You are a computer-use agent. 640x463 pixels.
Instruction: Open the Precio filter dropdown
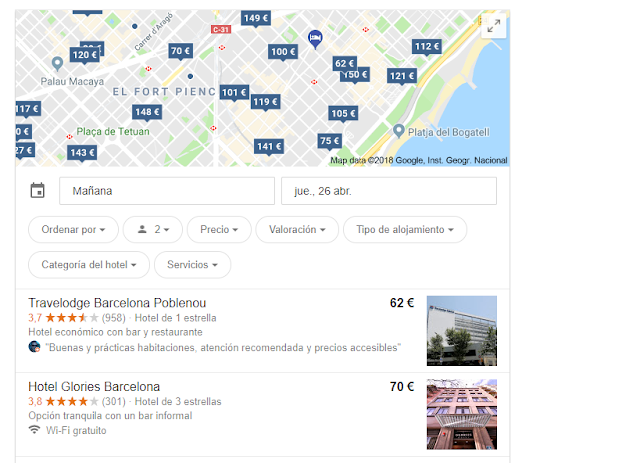(x=219, y=229)
